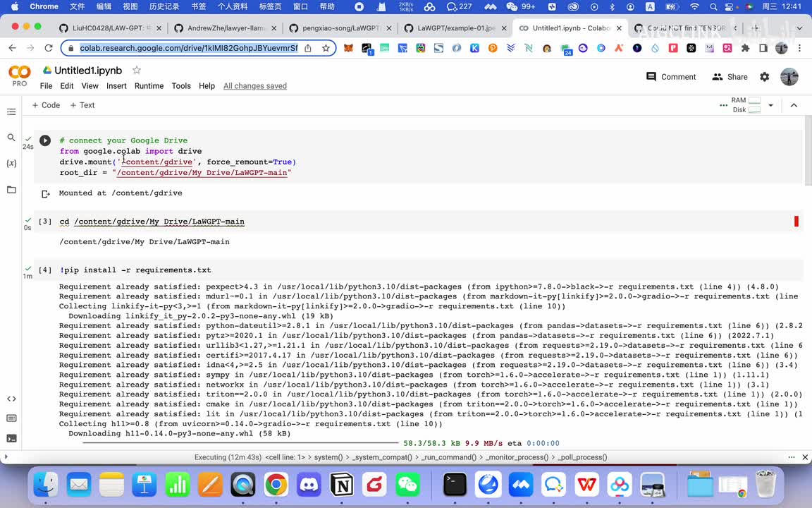This screenshot has height=508, width=812.
Task: Star the Untitled1.ipynb notebook
Action: (137, 71)
